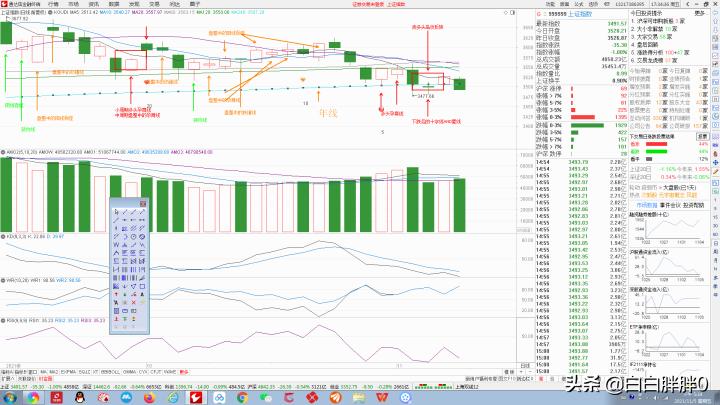Open the 融资融券余额 mini chart
This screenshot has height=405, width=720.
click(x=669, y=229)
